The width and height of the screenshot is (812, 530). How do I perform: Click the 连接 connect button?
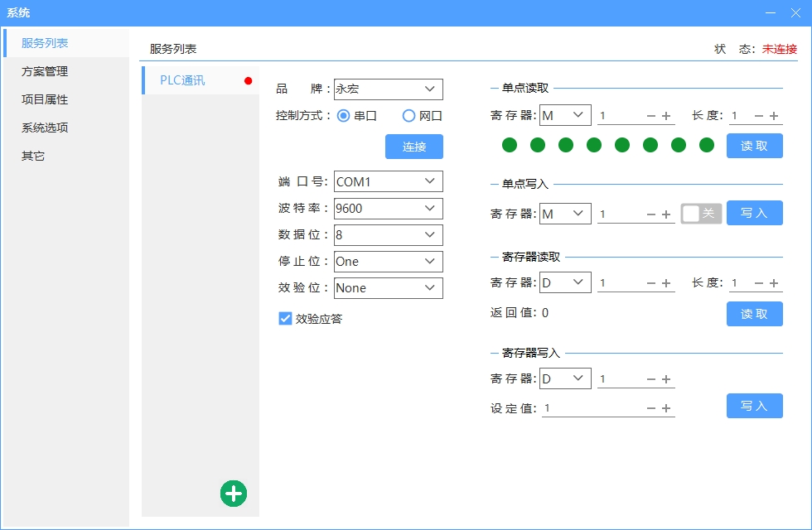[x=413, y=146]
